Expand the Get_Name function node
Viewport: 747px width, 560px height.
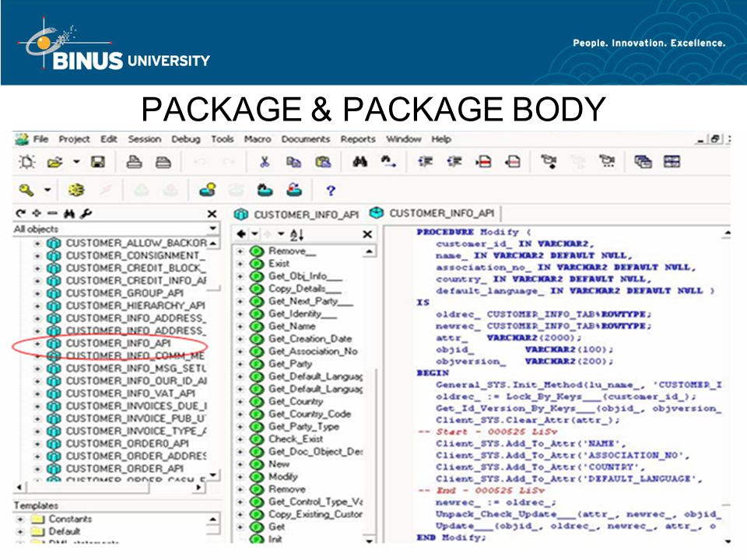240,326
